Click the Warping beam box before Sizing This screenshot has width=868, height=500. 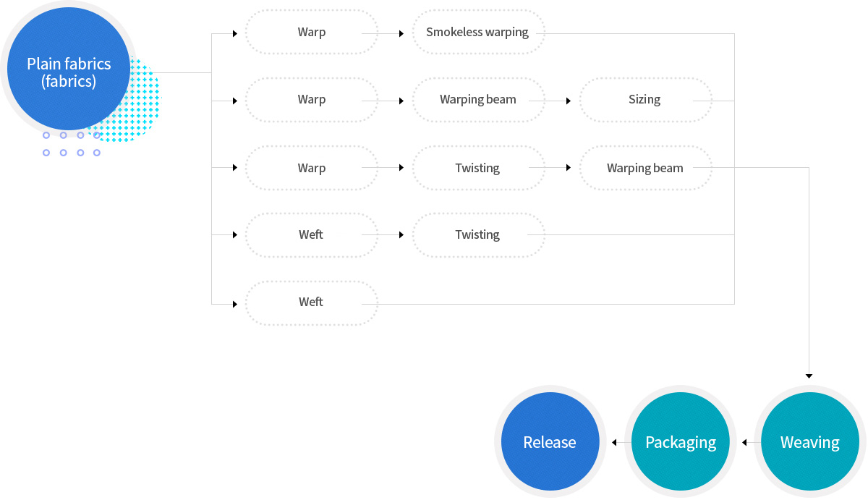click(x=477, y=100)
